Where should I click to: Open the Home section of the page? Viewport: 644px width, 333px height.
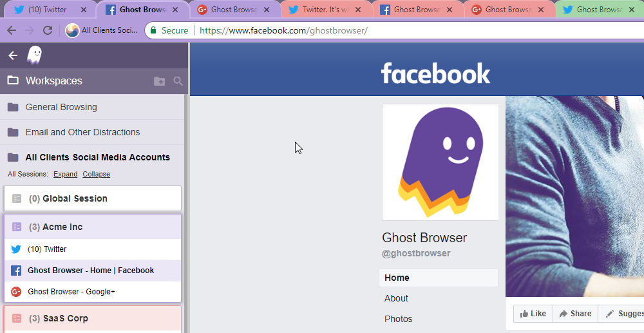(438, 278)
